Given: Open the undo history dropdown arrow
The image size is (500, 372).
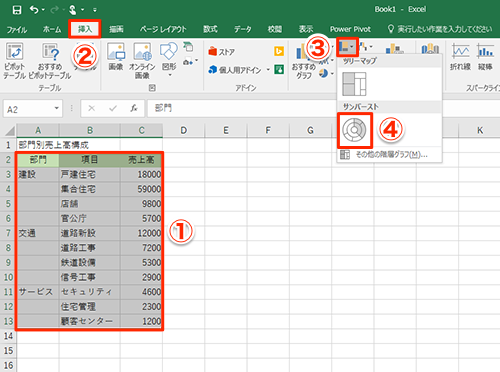Looking at the screenshot, I should pos(43,10).
